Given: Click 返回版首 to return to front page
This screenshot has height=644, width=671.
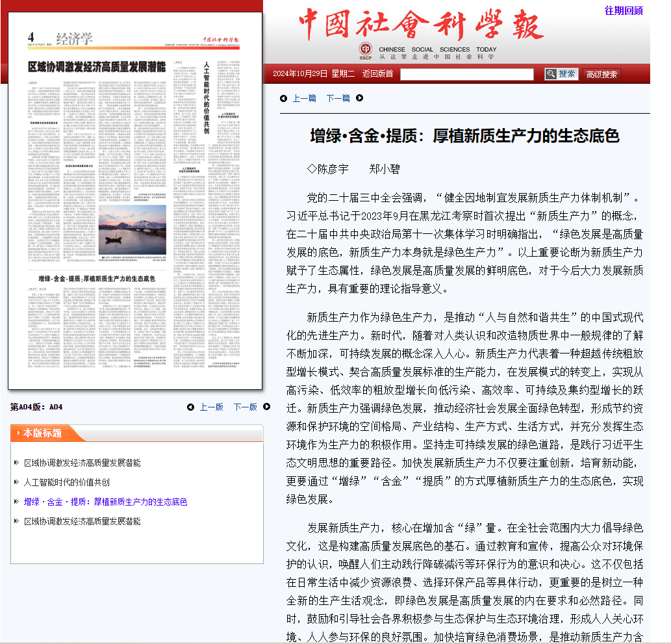Looking at the screenshot, I should (377, 73).
